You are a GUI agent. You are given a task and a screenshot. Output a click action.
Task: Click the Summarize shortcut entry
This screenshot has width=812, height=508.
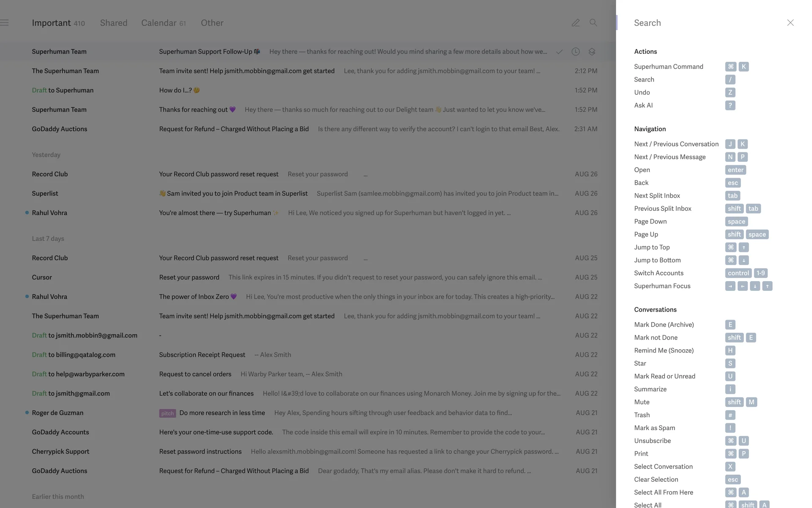click(x=650, y=389)
